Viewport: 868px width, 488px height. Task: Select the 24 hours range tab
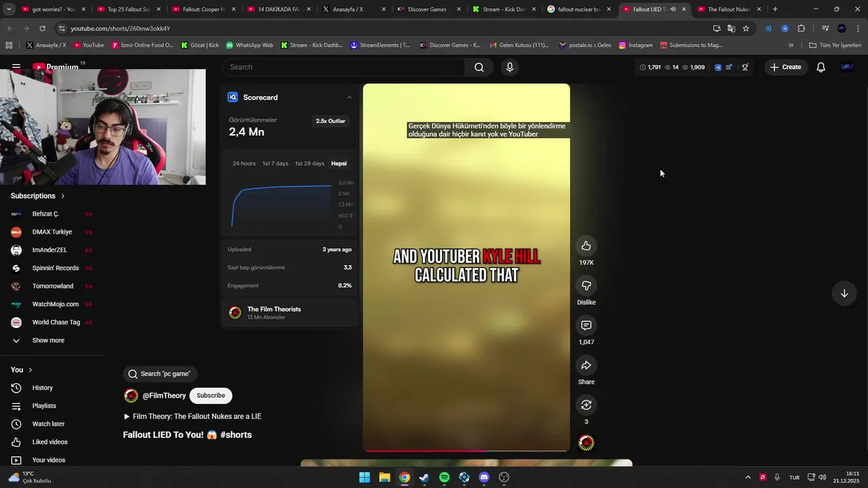pyautogui.click(x=244, y=163)
